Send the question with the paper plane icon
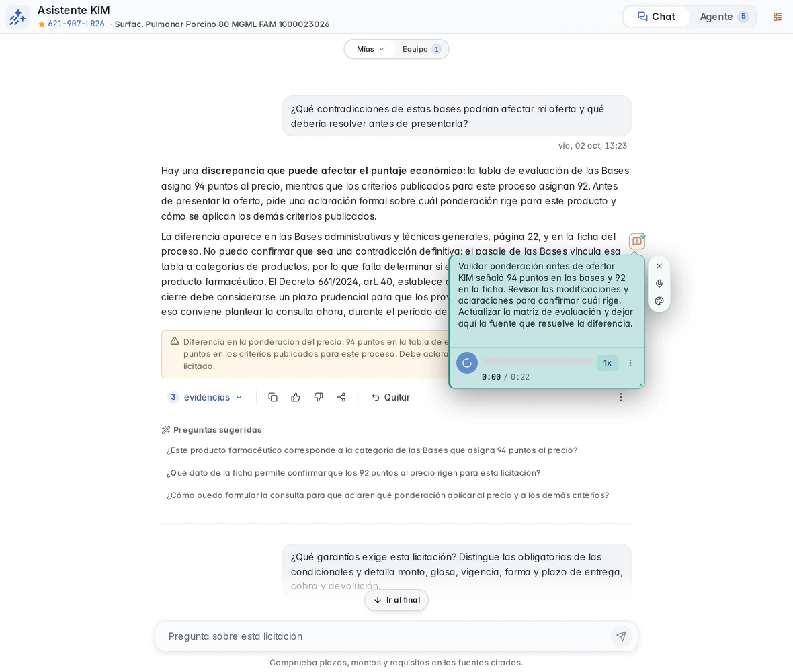The image size is (793, 672). [x=622, y=636]
